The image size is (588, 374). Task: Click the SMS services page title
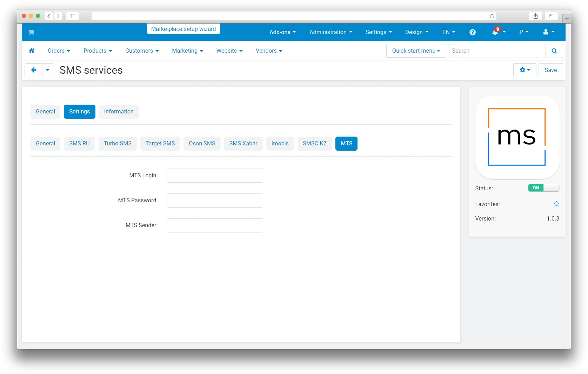tap(91, 70)
